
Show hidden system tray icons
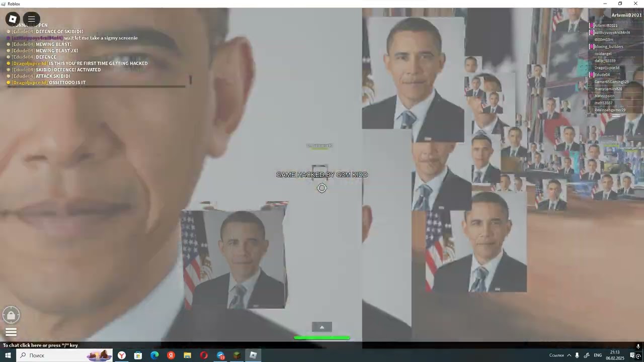click(x=569, y=355)
